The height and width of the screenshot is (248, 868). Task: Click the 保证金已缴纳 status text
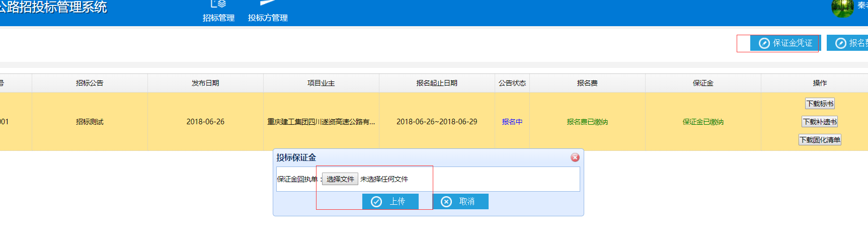pos(703,122)
